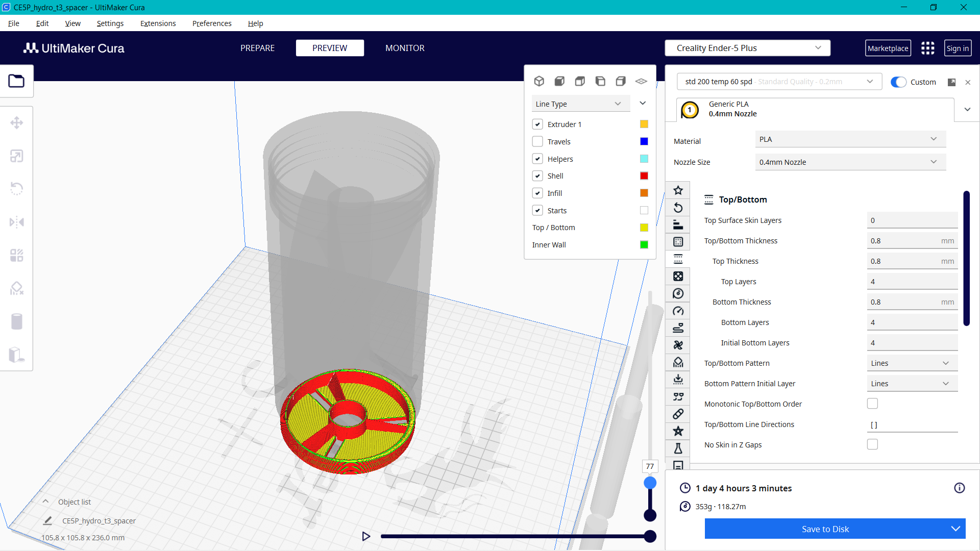Click the layer slider handle showing 77
This screenshot has height=551, width=980.
click(650, 482)
